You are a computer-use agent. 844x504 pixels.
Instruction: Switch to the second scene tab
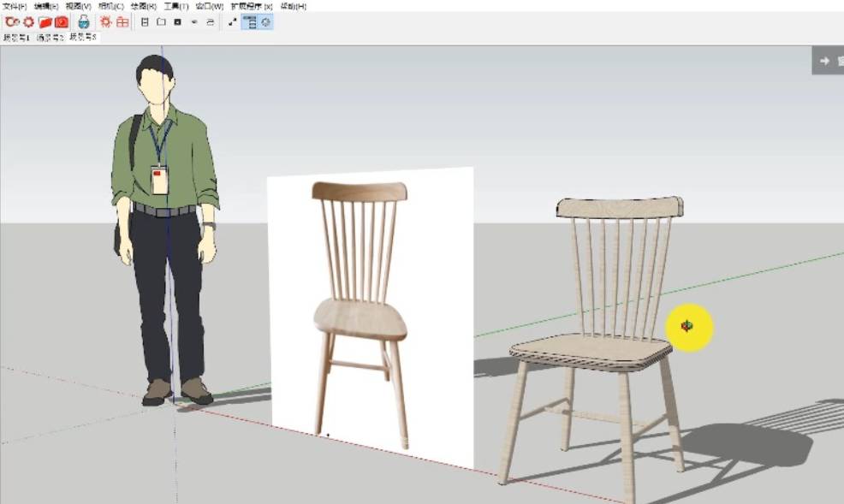click(50, 38)
